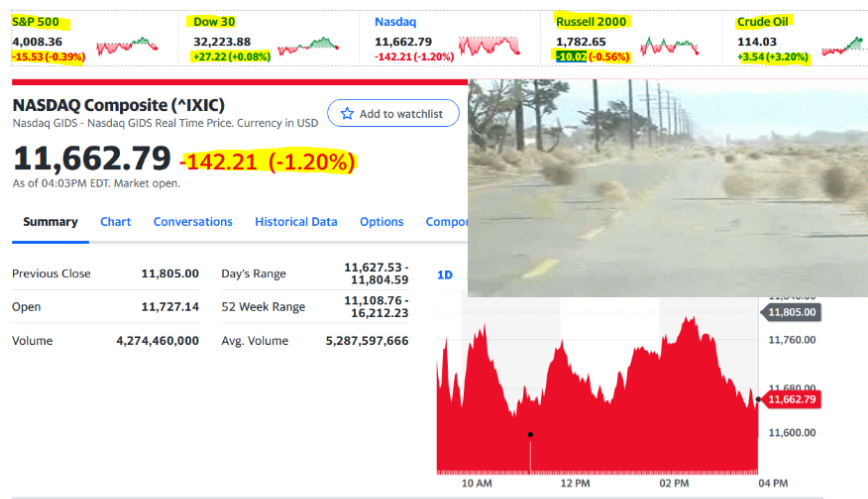Click the 11,805.00 previous close chart label

(792, 312)
